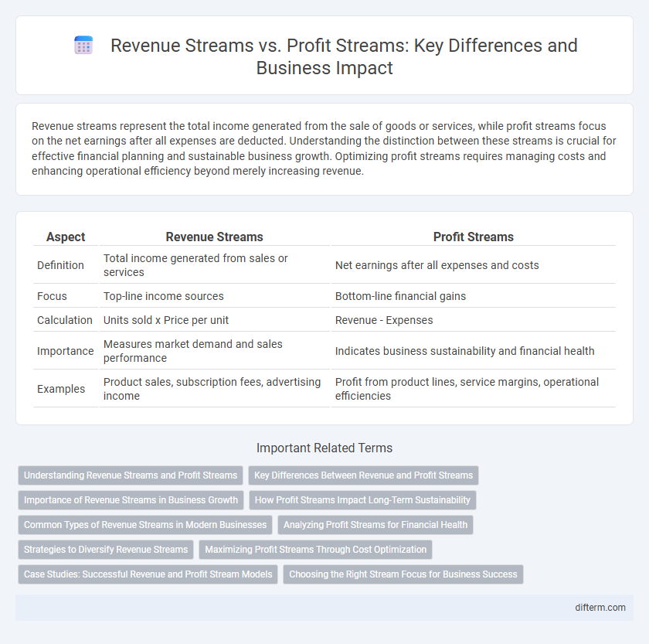
Task: Select 'Strategies to Diversify Revenue Streams' tag
Action: tap(106, 550)
